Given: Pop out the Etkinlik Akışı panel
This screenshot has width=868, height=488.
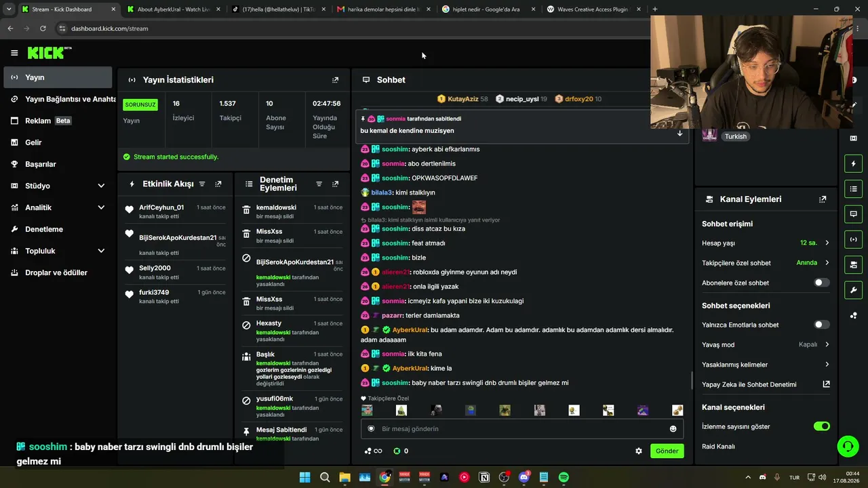Looking at the screenshot, I should pos(218,184).
